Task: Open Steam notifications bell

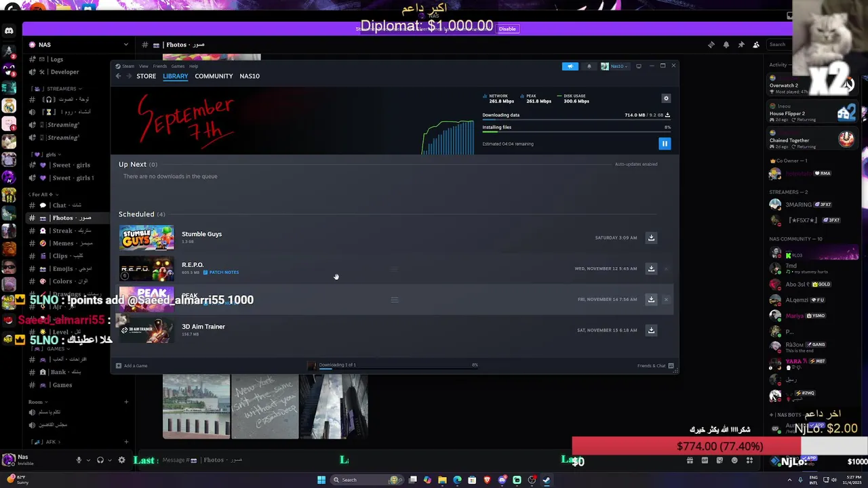Action: coord(589,66)
